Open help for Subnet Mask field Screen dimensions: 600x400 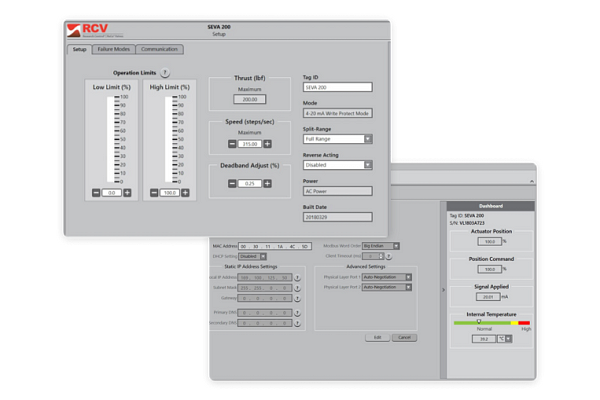tap(297, 288)
